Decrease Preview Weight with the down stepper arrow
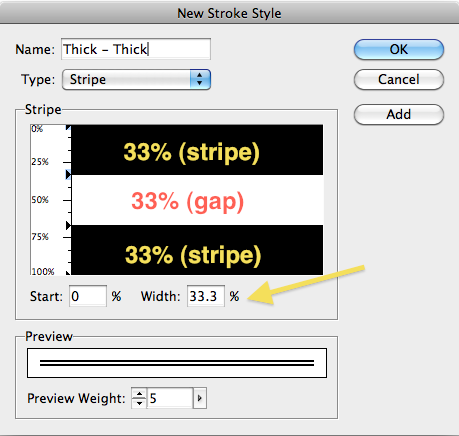 [139, 403]
